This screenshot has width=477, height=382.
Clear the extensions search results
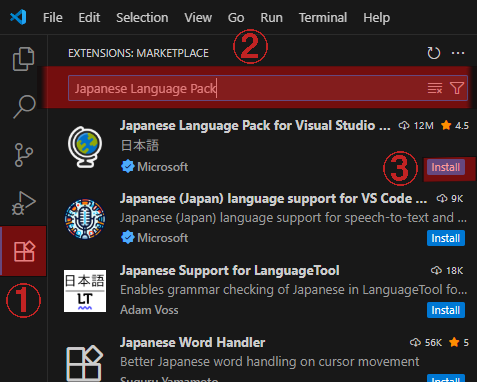click(435, 88)
